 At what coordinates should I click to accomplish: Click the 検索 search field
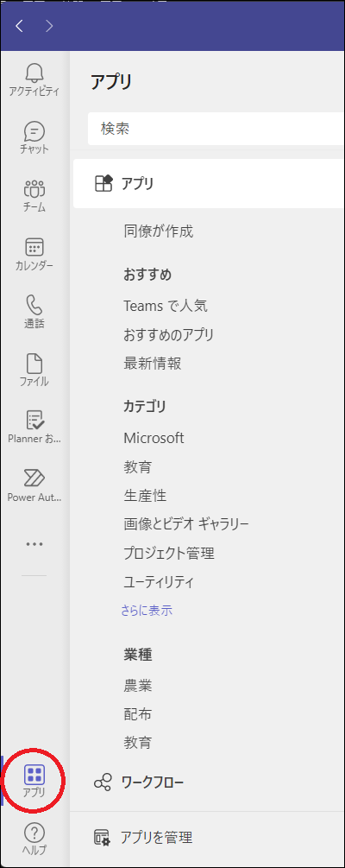pyautogui.click(x=216, y=129)
